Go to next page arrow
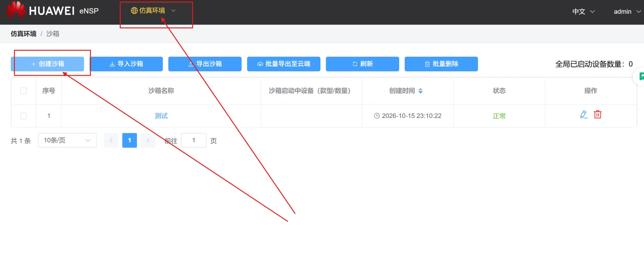The width and height of the screenshot is (644, 275). 148,140
